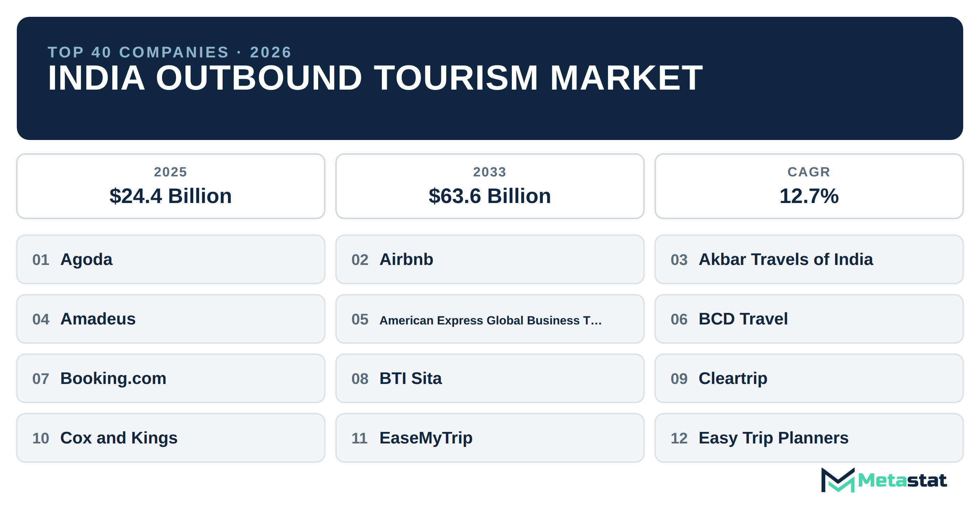Click the Cleartrip entry
Viewport: 980px width, 511px height.
pos(809,379)
